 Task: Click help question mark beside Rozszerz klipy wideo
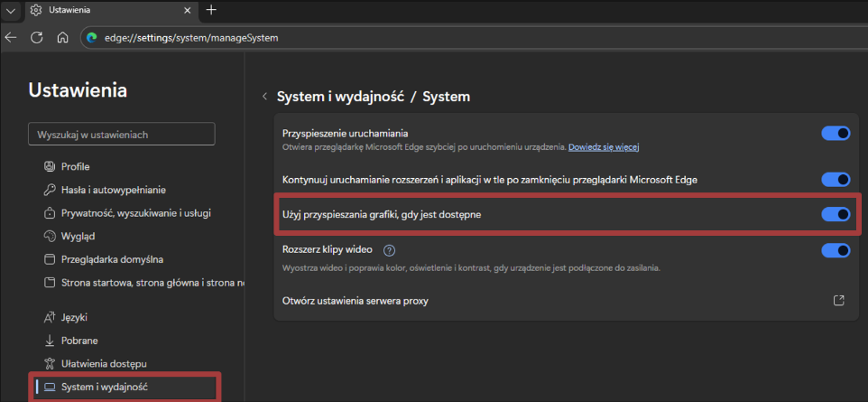[389, 250]
